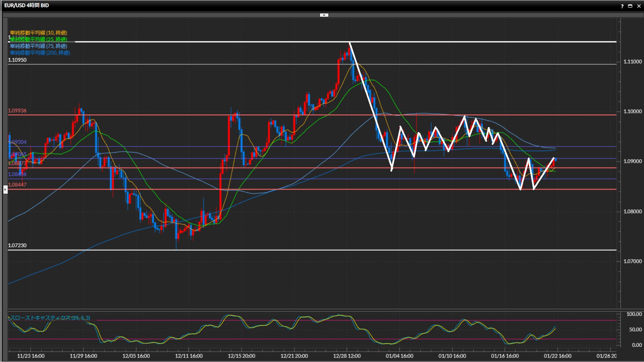Click the EUR/USD 4時間 BID title
This screenshot has width=644, height=362.
(26, 5)
